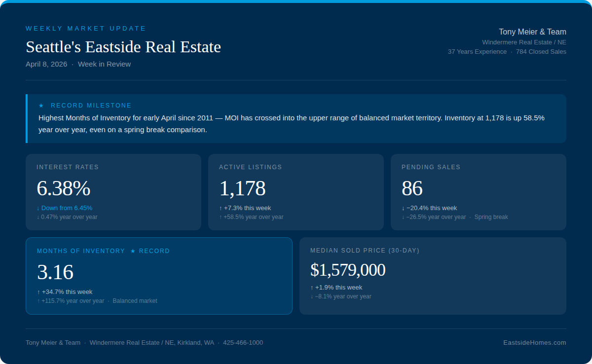Click the up arrow before '+7.3% this week'

pos(221,208)
